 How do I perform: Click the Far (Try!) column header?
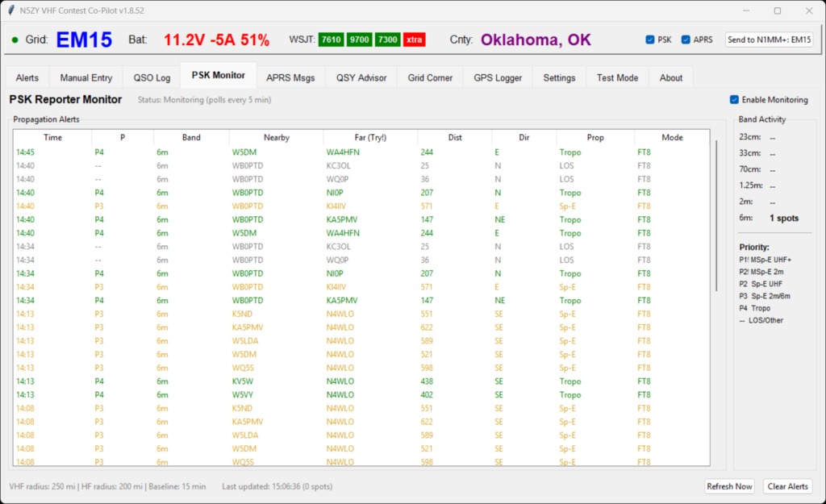pyautogui.click(x=370, y=138)
